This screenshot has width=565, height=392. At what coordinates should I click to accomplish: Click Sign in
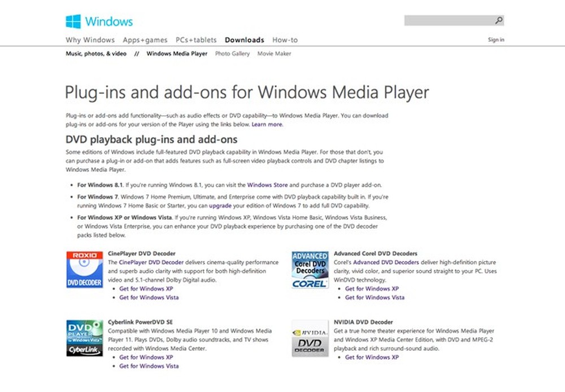(496, 40)
